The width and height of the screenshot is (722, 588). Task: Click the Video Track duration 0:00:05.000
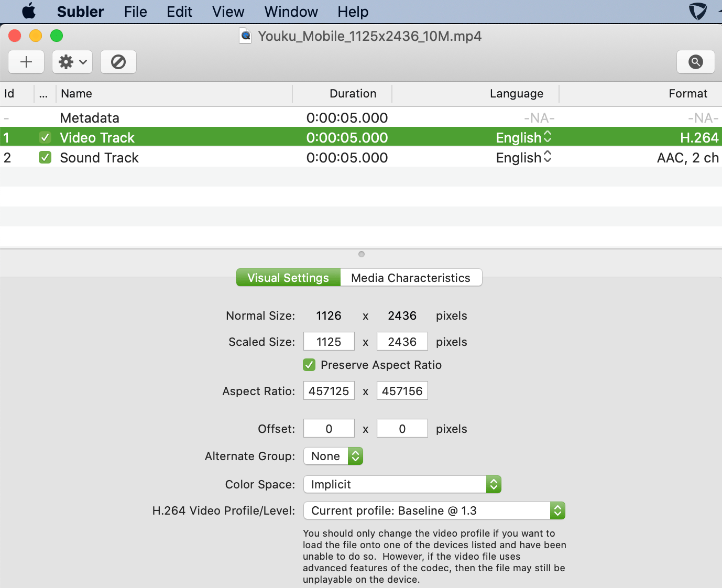[x=347, y=137]
